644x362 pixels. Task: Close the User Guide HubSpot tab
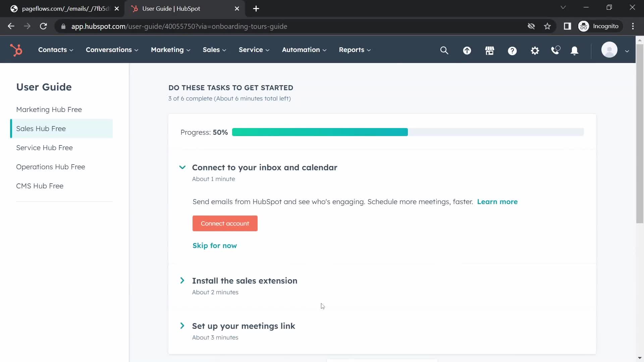[x=237, y=9]
